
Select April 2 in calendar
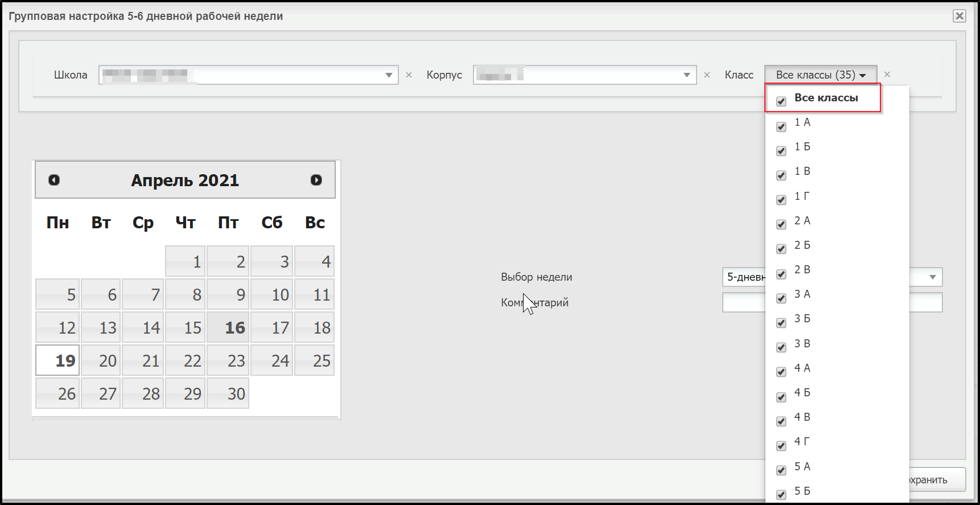228,261
